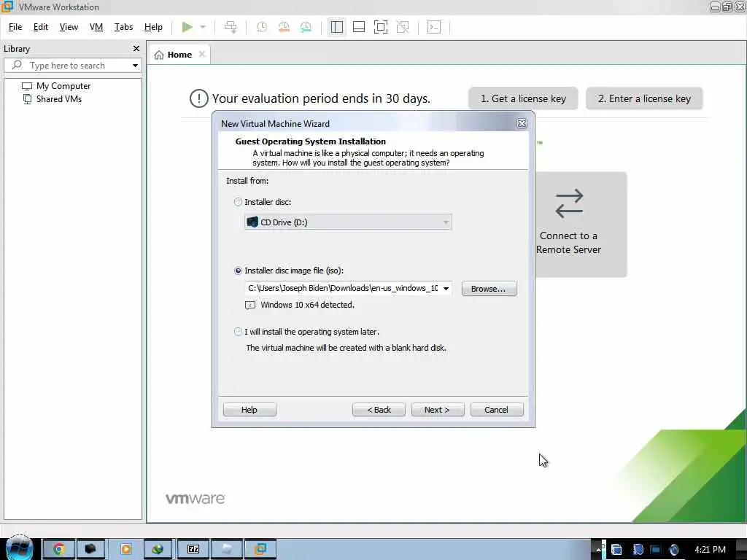The height and width of the screenshot is (560, 747).
Task: Click the green Power On play icon
Action: coord(187,27)
